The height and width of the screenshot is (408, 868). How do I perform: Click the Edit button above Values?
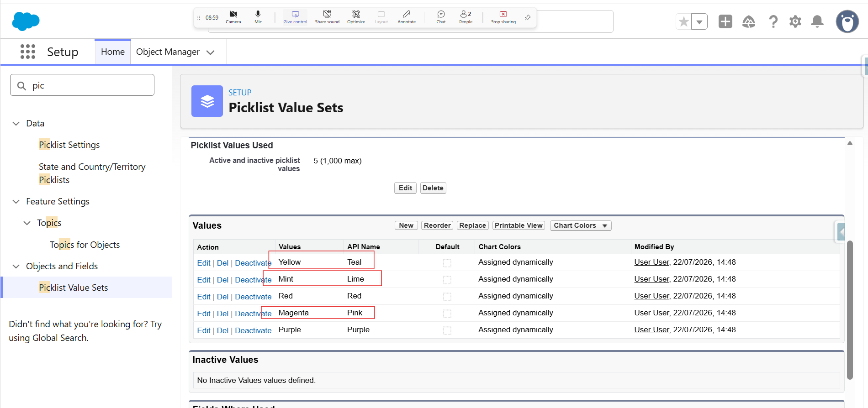click(x=405, y=188)
